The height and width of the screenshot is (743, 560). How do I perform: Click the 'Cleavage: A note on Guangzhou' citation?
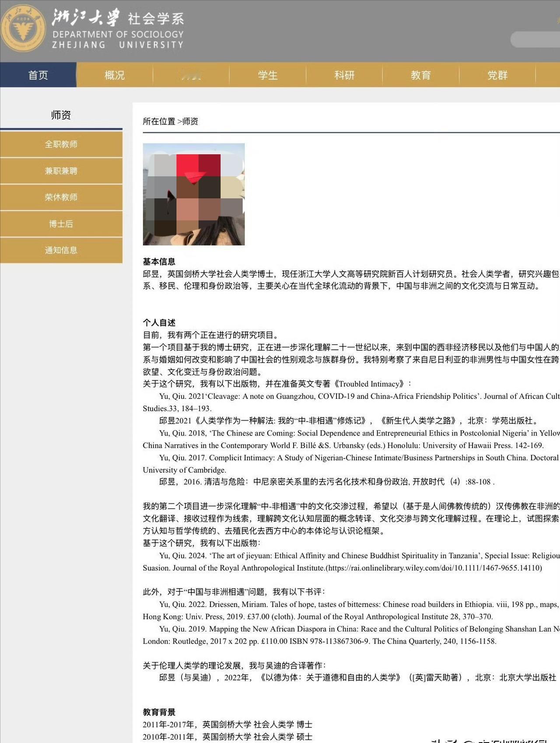pyautogui.click(x=351, y=402)
